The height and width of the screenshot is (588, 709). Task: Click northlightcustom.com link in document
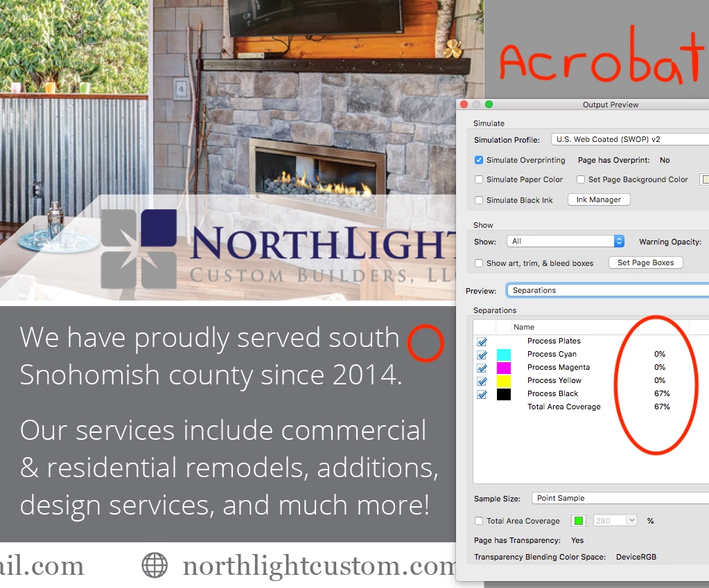click(320, 566)
